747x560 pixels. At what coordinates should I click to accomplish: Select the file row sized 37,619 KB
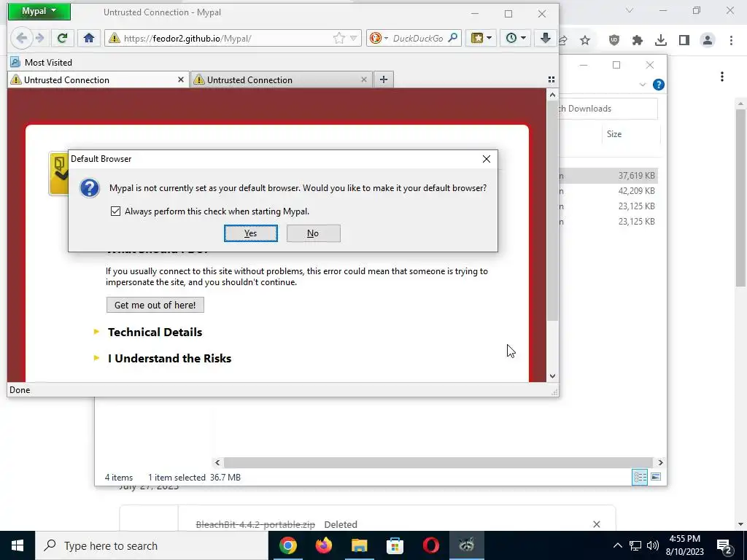click(608, 176)
